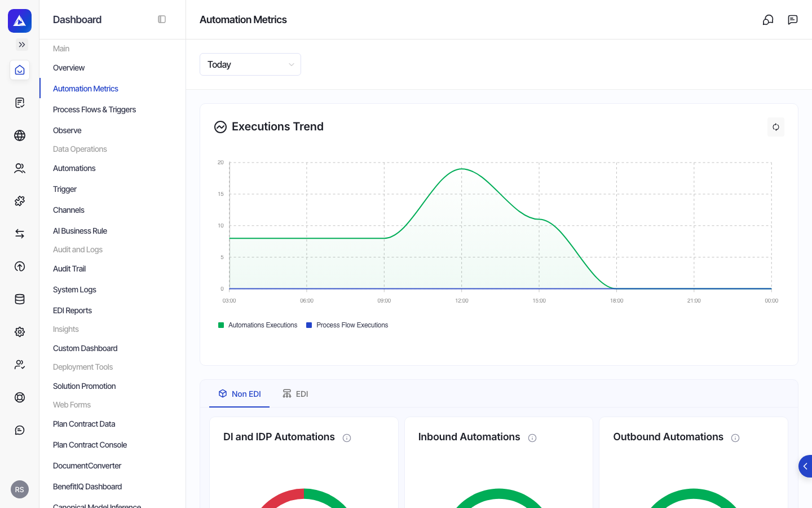Click the Web Forms section label
This screenshot has height=508, width=812.
(72, 405)
